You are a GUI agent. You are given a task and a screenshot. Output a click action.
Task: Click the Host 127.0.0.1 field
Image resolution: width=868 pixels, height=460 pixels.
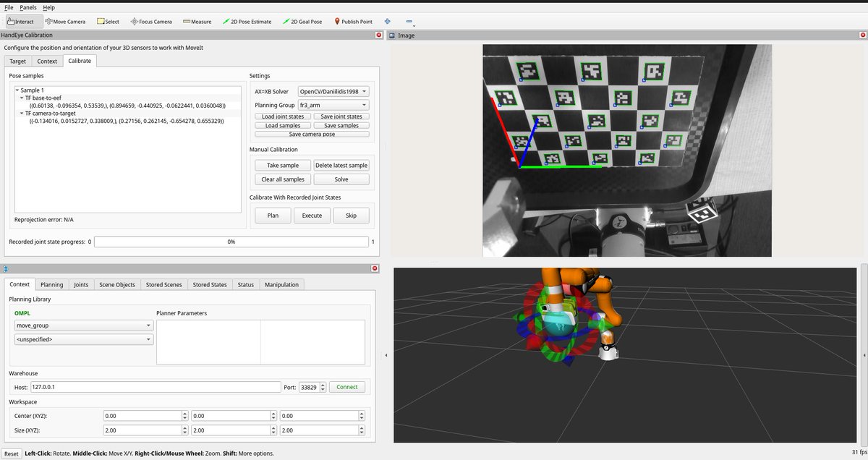(x=155, y=387)
